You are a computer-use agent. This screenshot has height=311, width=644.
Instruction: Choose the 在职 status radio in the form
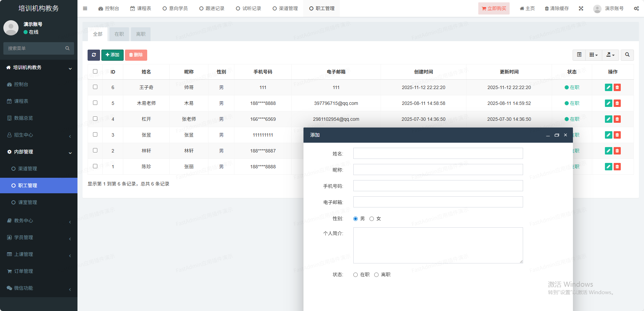(355, 275)
